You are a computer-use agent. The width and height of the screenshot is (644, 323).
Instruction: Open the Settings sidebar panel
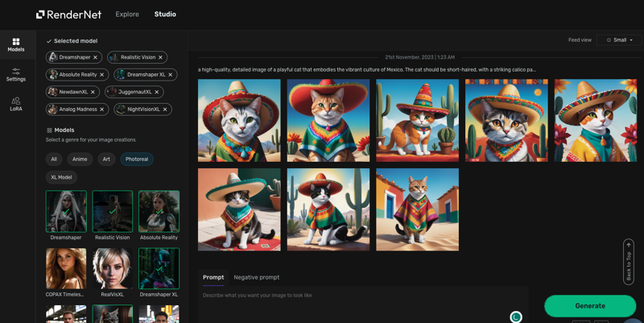[x=16, y=74]
